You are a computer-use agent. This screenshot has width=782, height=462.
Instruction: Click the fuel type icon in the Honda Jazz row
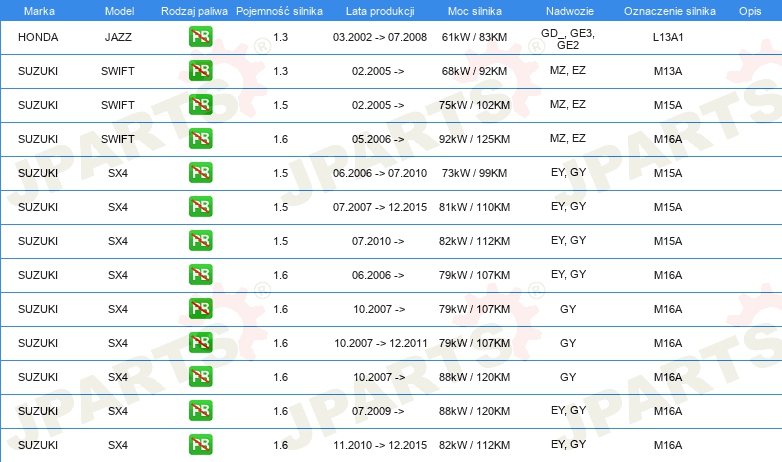pos(200,37)
